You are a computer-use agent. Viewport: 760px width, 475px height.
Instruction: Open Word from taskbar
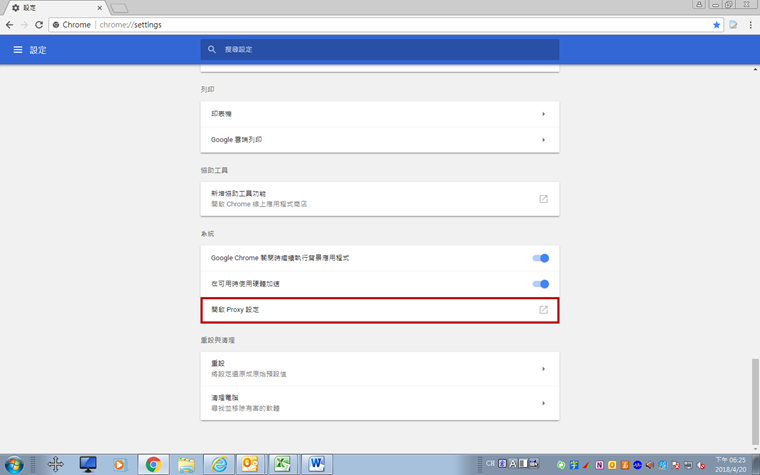click(x=317, y=464)
